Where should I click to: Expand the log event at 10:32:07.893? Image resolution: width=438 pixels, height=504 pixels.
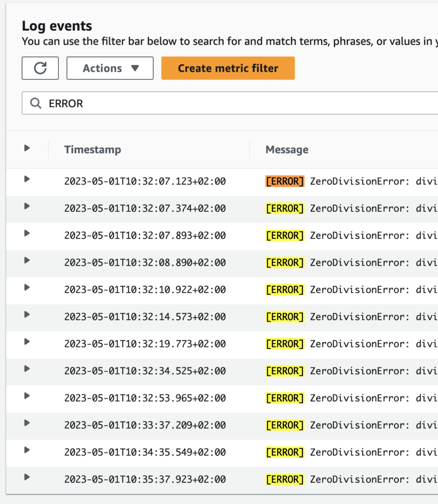(x=27, y=233)
